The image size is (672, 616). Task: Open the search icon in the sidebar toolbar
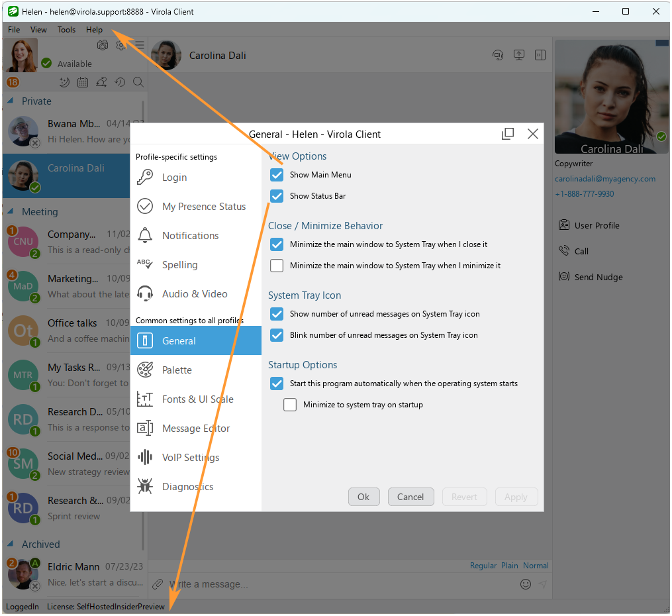click(138, 82)
